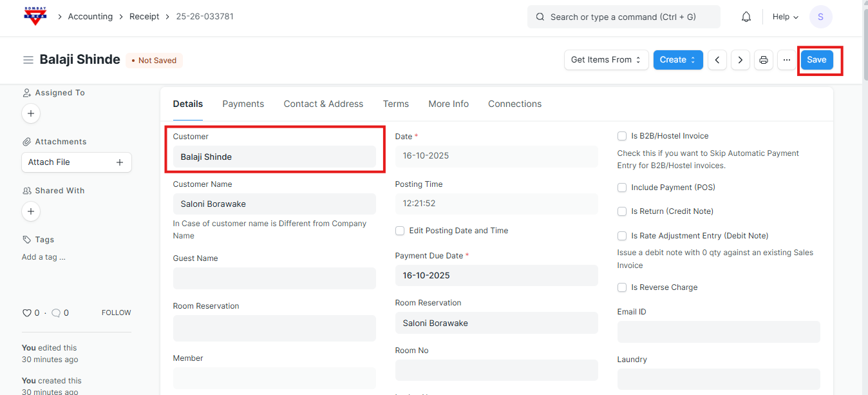Click the print icon
868x395 pixels.
pyautogui.click(x=764, y=60)
